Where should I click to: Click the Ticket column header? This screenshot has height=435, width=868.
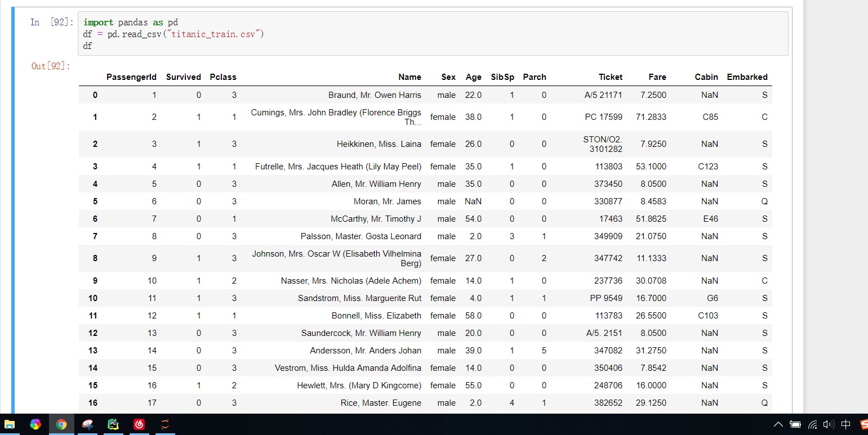pos(611,77)
